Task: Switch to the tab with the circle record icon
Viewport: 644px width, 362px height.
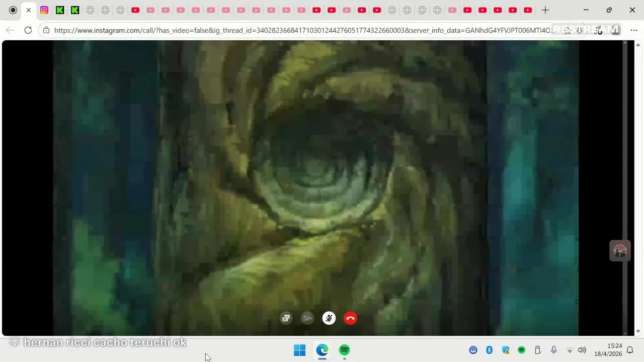Action: tap(13, 10)
